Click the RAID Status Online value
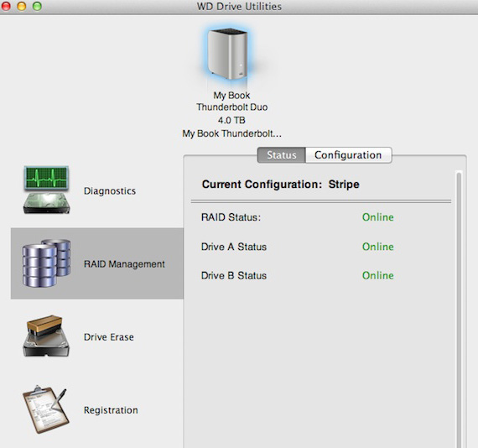The width and height of the screenshot is (478, 448). 377,217
